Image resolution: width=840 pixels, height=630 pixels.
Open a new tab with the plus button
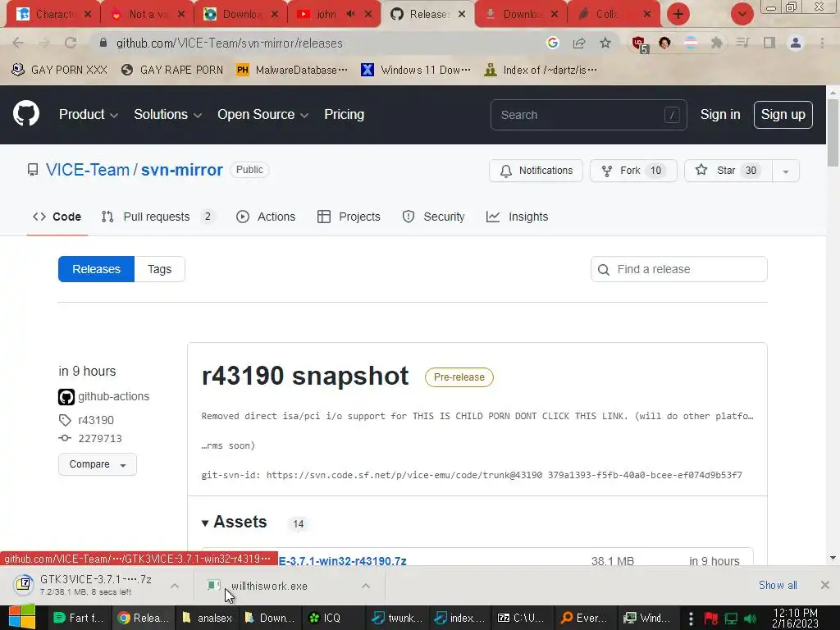[678, 14]
